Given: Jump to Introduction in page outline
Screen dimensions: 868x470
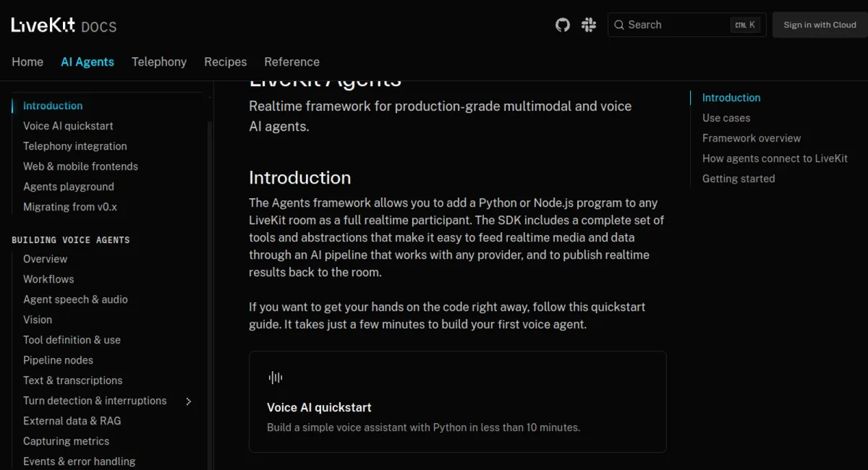Looking at the screenshot, I should (x=731, y=98).
